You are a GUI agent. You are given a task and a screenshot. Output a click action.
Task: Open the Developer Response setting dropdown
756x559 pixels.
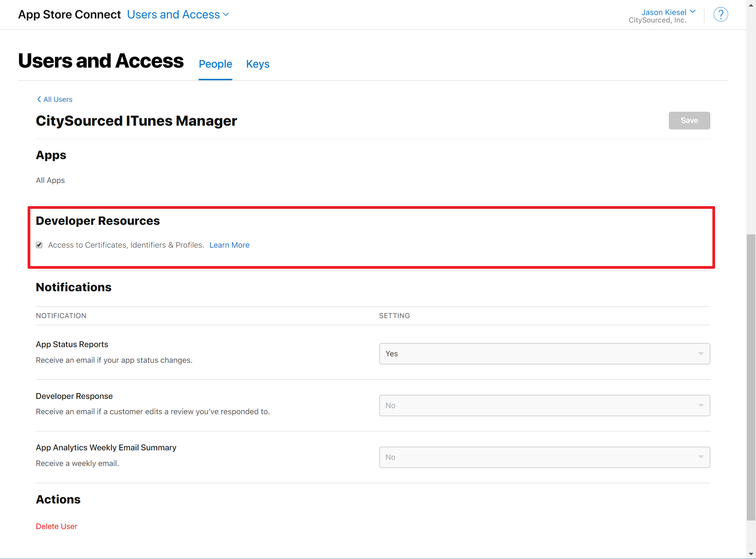point(544,405)
